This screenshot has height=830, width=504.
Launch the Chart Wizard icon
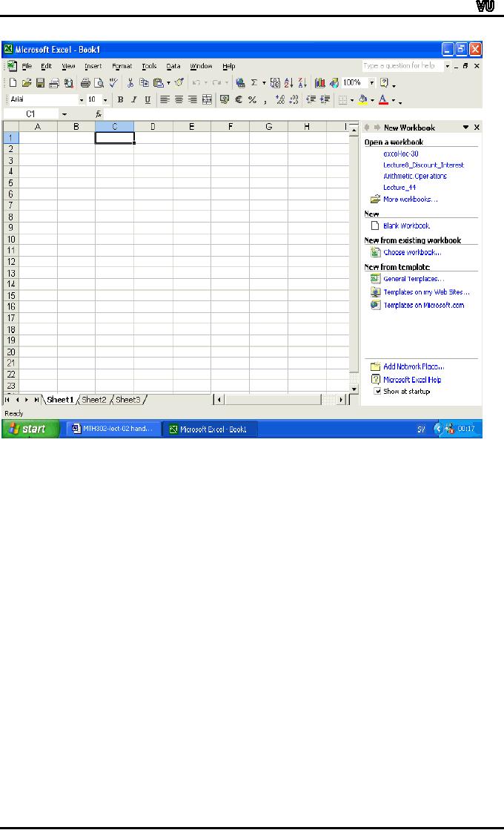coord(320,82)
